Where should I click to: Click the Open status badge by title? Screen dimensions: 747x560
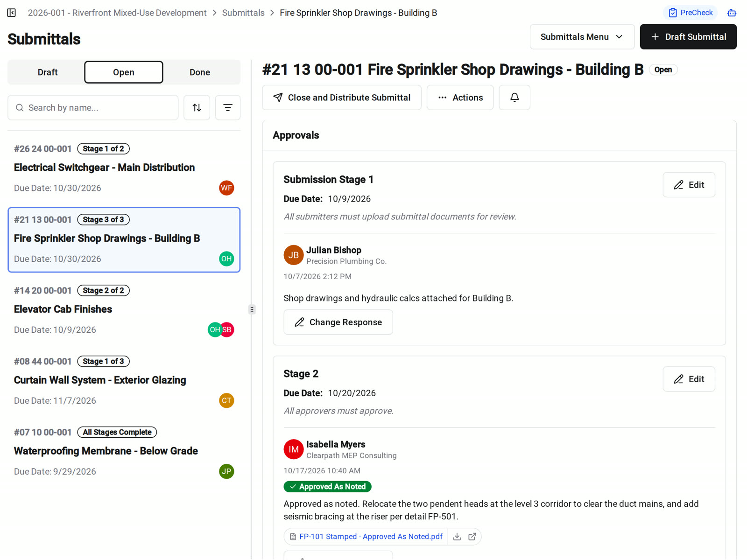click(663, 70)
